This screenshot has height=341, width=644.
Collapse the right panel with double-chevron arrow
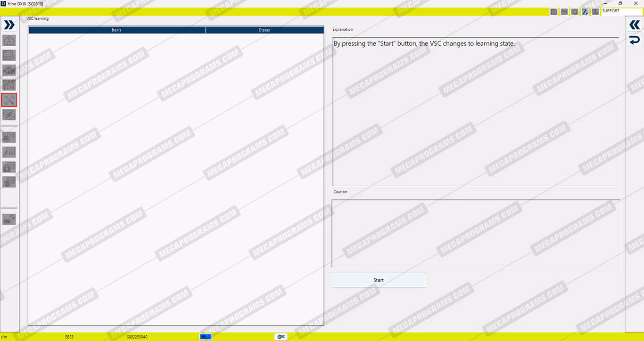coord(635,25)
